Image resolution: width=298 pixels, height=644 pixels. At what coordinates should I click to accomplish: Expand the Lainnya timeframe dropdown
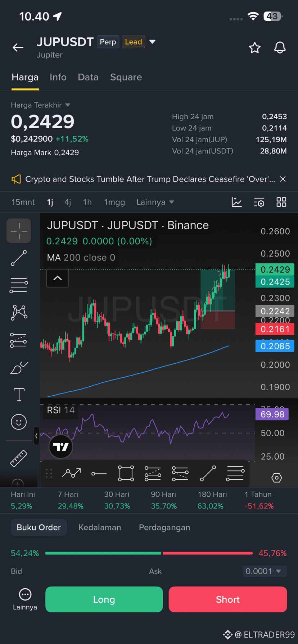(x=155, y=202)
